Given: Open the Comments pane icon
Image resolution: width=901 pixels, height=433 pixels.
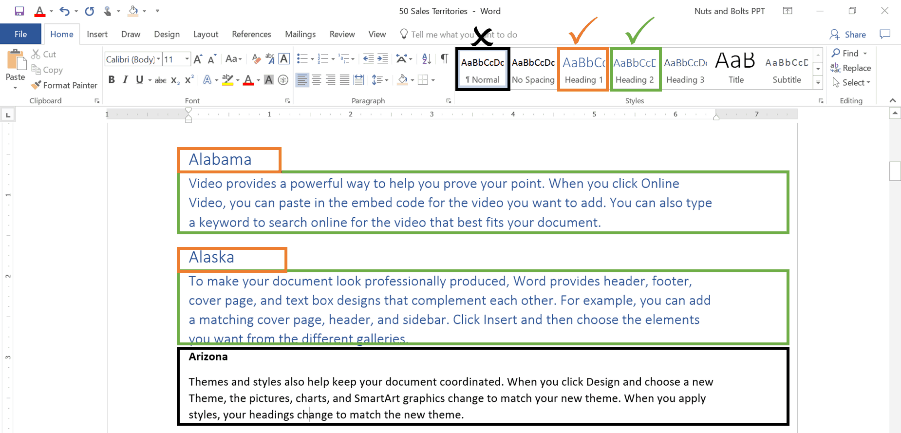Looking at the screenshot, I should click(x=885, y=34).
